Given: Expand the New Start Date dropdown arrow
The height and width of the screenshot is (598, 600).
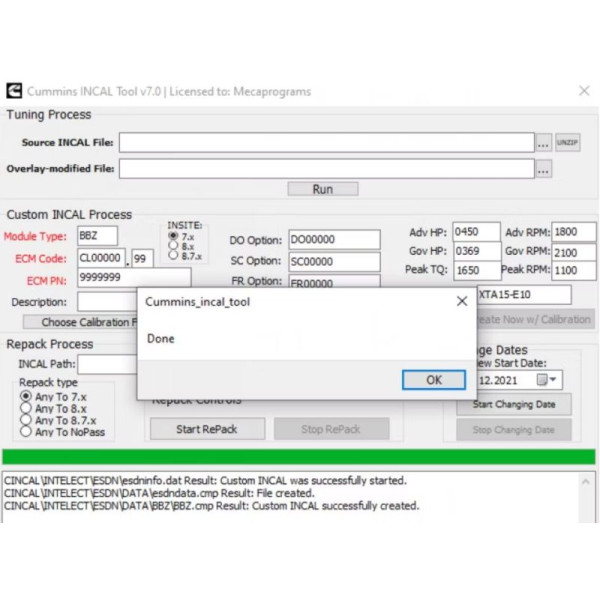Looking at the screenshot, I should coord(555,380).
